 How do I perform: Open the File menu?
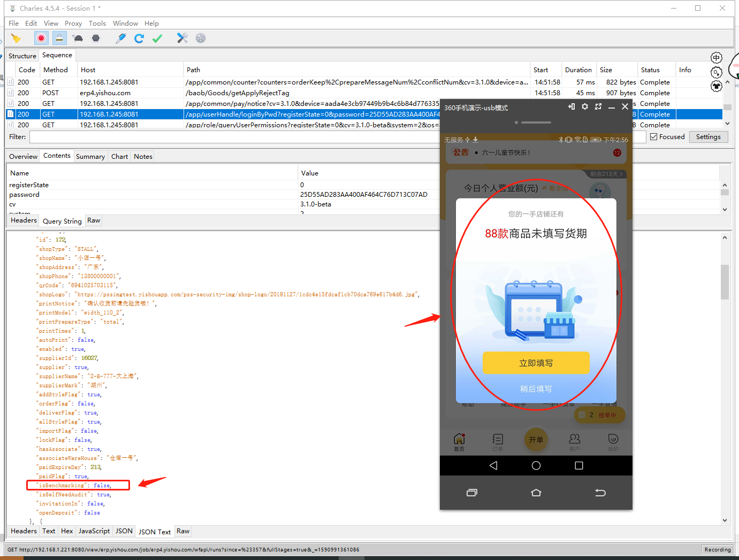(13, 24)
